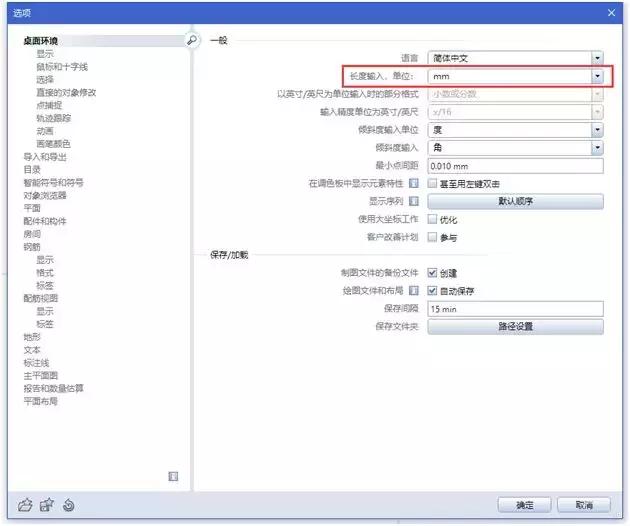Click the search magnifier icon

(192, 40)
